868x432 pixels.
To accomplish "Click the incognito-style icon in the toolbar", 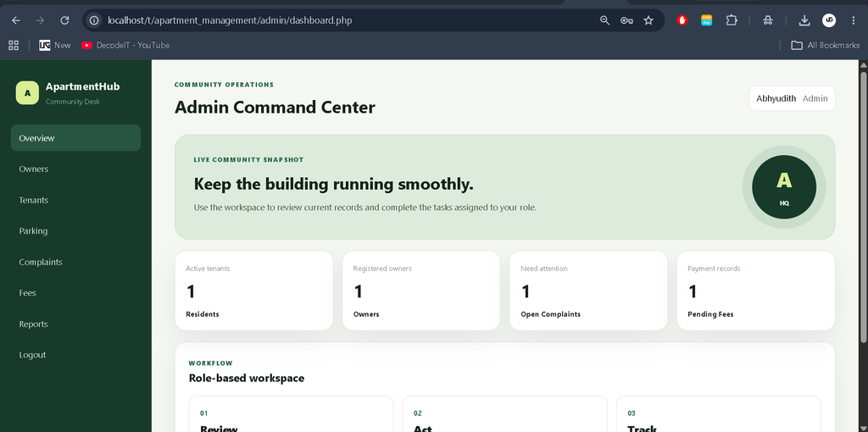I will 768,20.
